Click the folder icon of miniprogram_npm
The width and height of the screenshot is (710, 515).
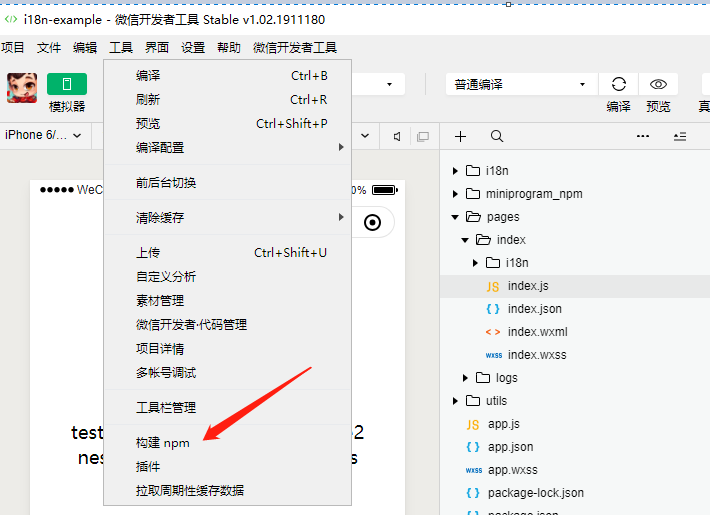473,194
